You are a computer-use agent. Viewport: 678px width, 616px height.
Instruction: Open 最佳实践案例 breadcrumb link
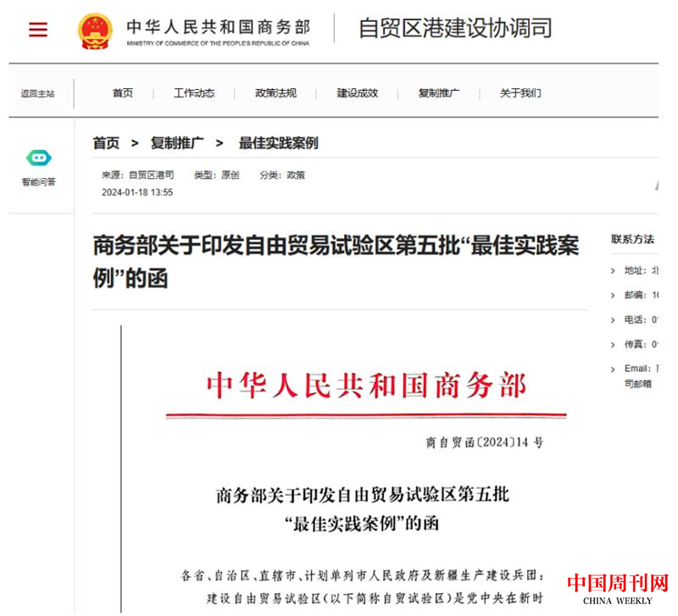click(x=278, y=143)
